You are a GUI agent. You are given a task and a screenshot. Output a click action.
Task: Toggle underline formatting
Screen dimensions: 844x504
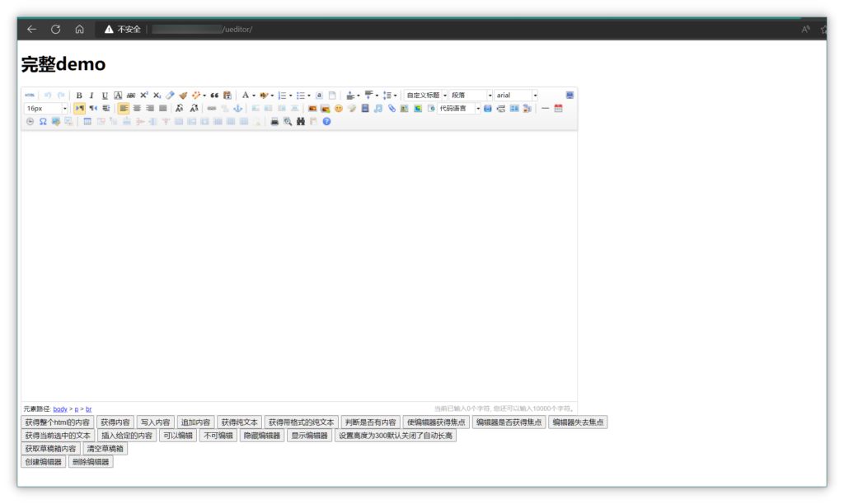pyautogui.click(x=105, y=96)
